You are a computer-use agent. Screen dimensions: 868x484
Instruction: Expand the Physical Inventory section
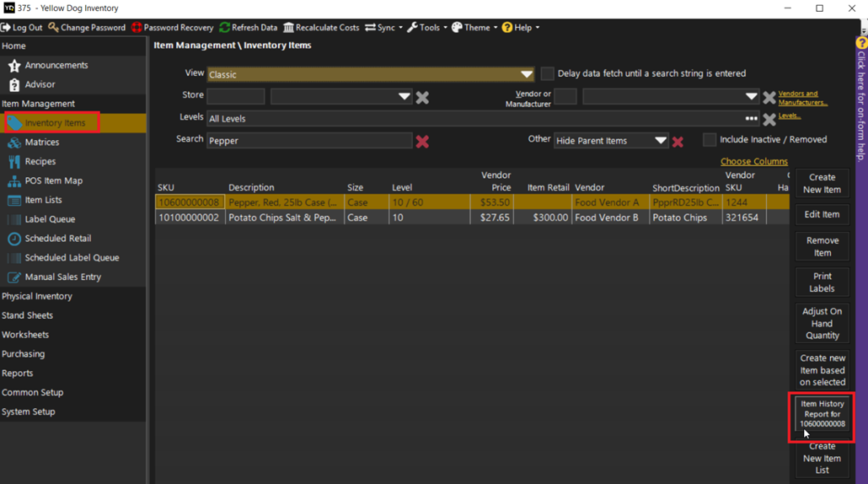point(37,296)
